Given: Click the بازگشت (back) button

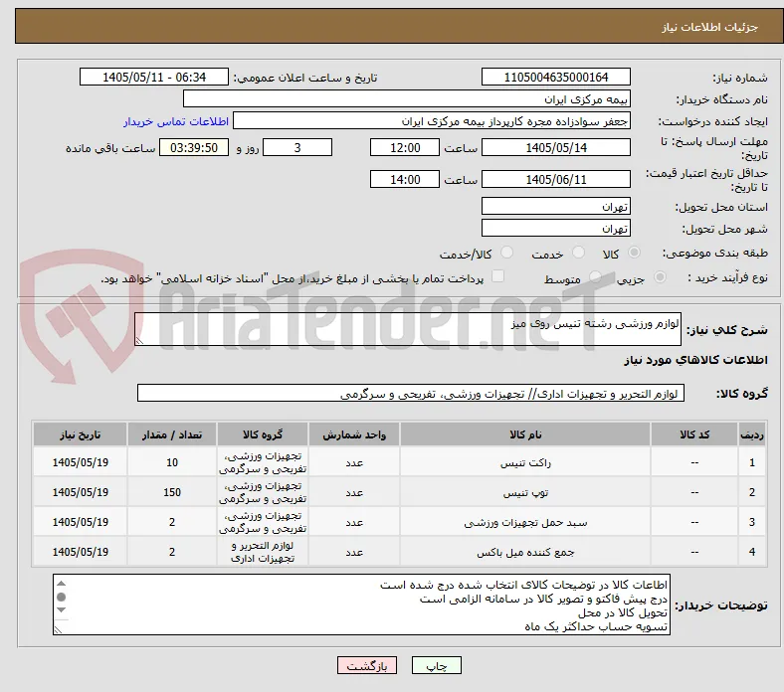Looking at the screenshot, I should [x=367, y=665].
